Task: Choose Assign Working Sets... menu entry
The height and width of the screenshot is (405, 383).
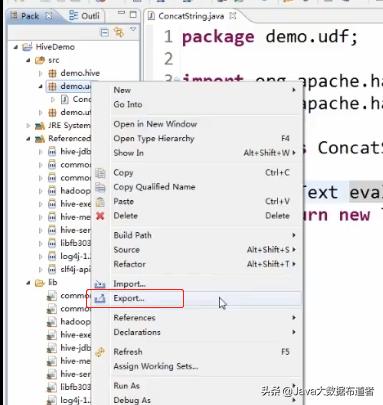Action: coord(198,366)
